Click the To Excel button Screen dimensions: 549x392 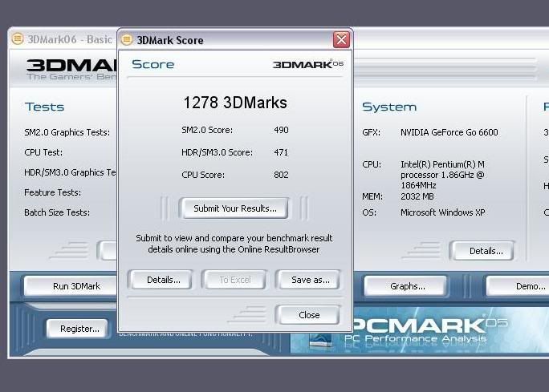[x=235, y=280]
